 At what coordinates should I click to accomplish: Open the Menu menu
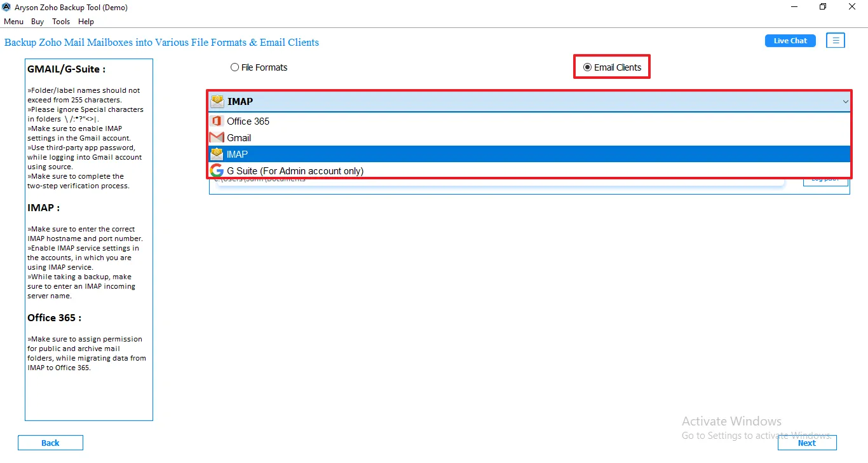coord(13,22)
